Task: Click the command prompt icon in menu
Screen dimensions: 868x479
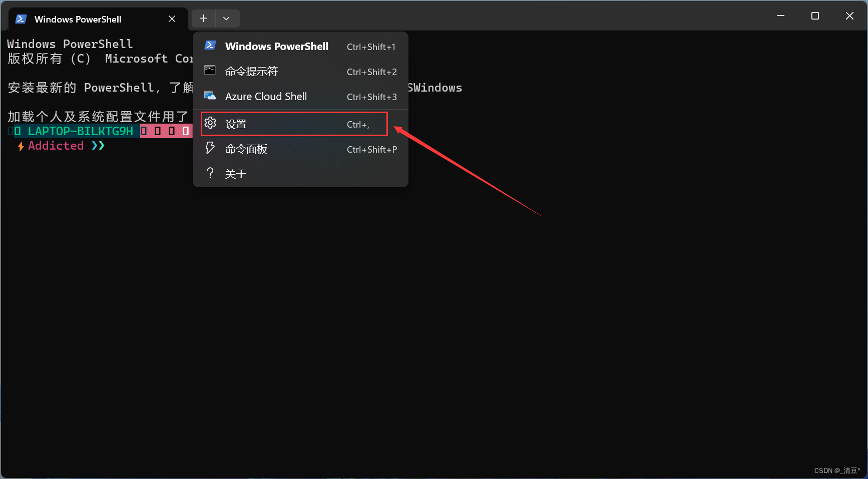Action: click(x=210, y=70)
